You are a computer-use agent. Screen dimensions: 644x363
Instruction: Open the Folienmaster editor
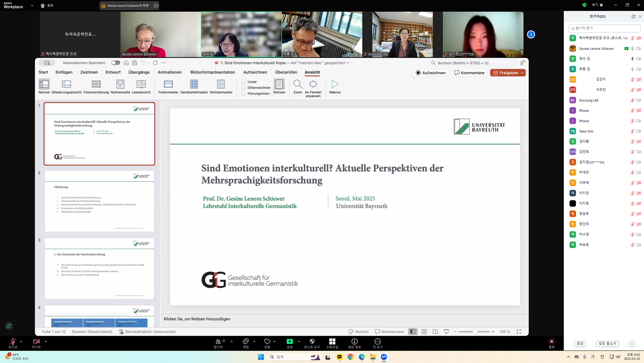(168, 86)
